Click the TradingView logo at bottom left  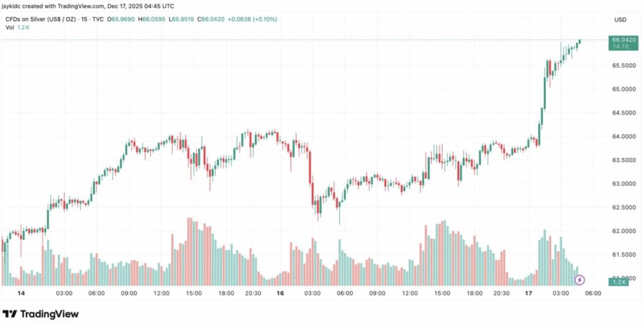(x=41, y=314)
